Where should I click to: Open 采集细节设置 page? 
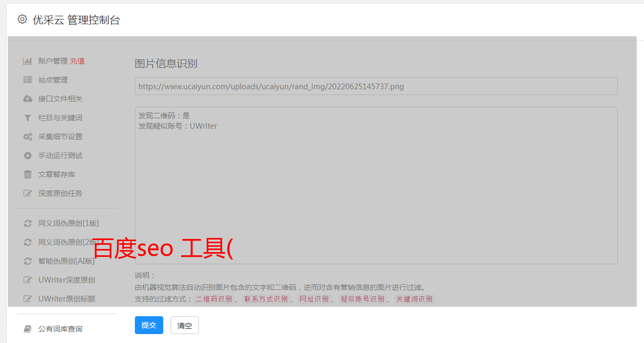(60, 137)
